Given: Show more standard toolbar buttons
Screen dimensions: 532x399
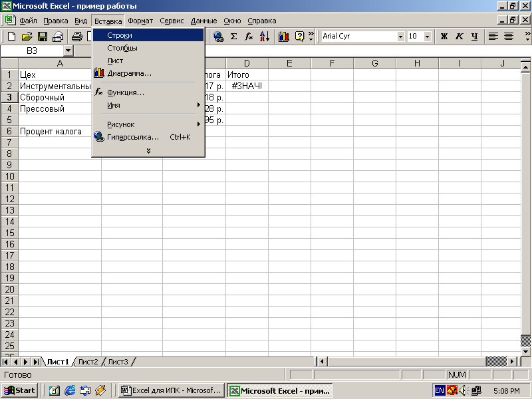Looking at the screenshot, I should coord(311,37).
